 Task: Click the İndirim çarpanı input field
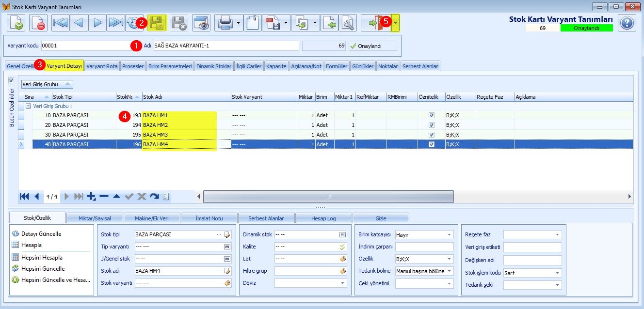click(424, 247)
